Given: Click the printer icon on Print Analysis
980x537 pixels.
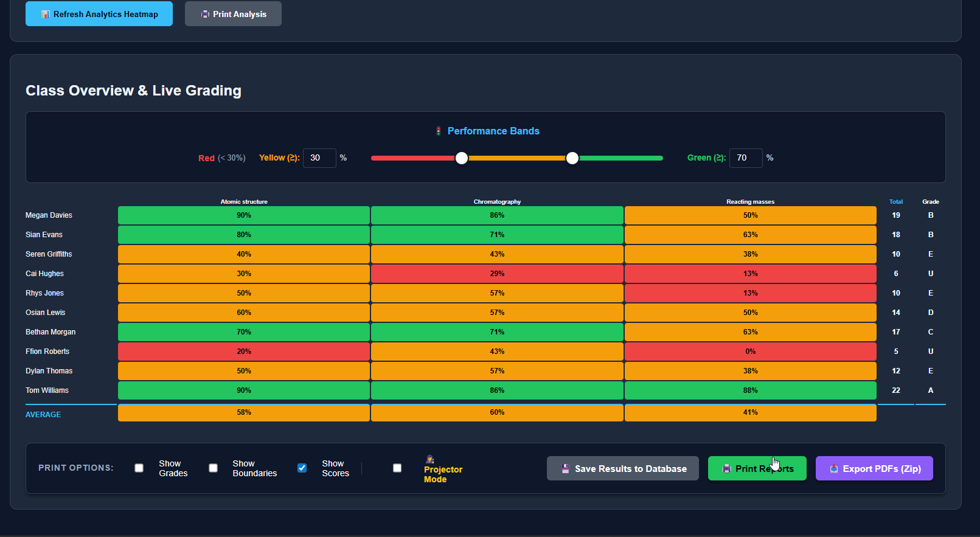Looking at the screenshot, I should point(205,14).
